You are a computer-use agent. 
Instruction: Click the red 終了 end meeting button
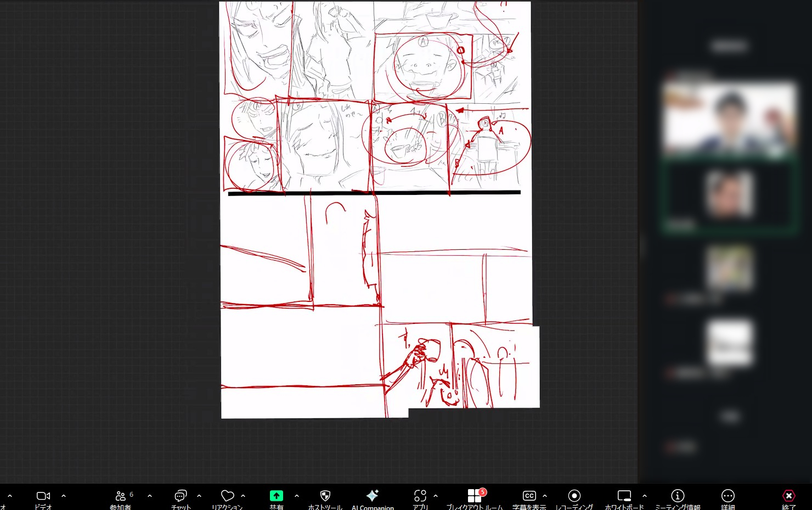[x=788, y=496]
